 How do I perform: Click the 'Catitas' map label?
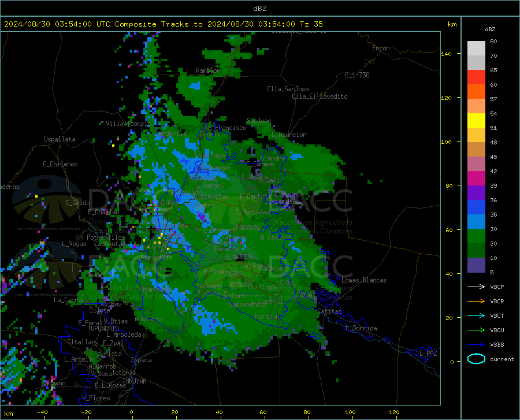329,311
